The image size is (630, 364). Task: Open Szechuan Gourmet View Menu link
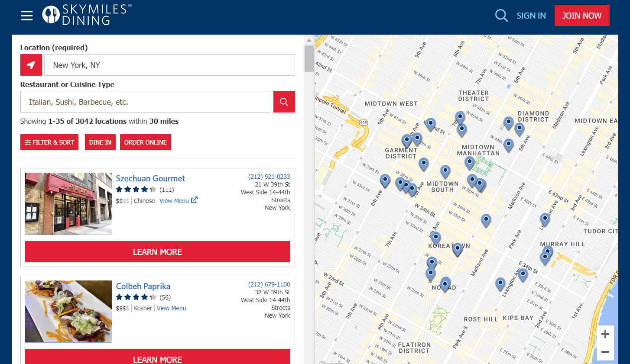[174, 201]
